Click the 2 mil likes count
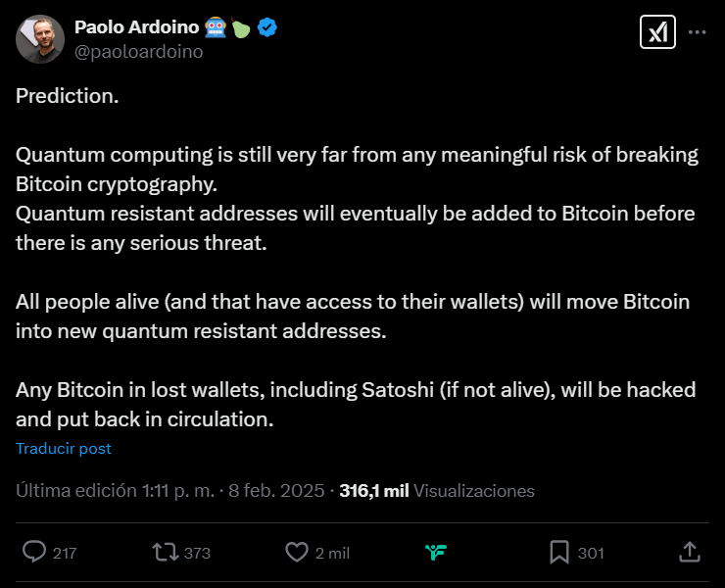Screen dimensions: 725x588 pyautogui.click(x=332, y=553)
